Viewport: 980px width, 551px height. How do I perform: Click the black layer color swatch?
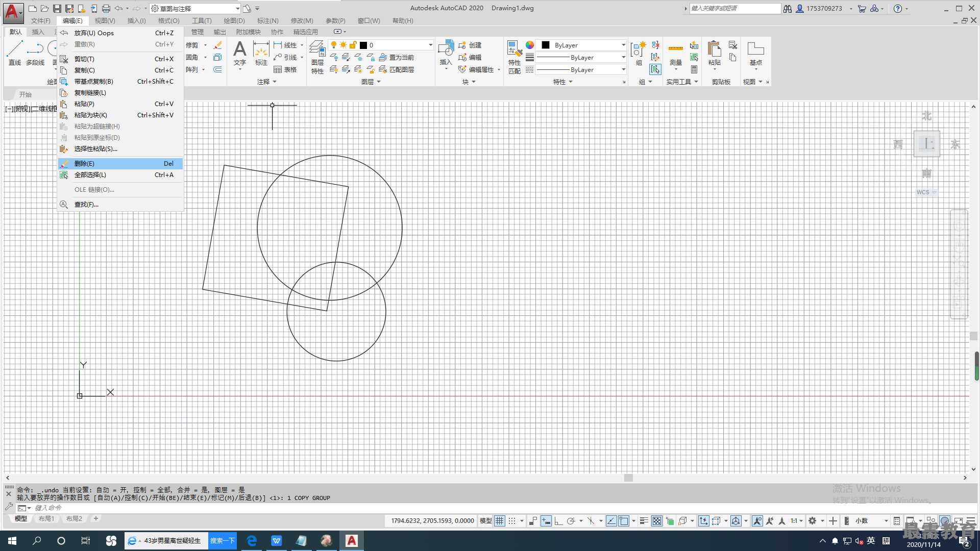coord(363,45)
